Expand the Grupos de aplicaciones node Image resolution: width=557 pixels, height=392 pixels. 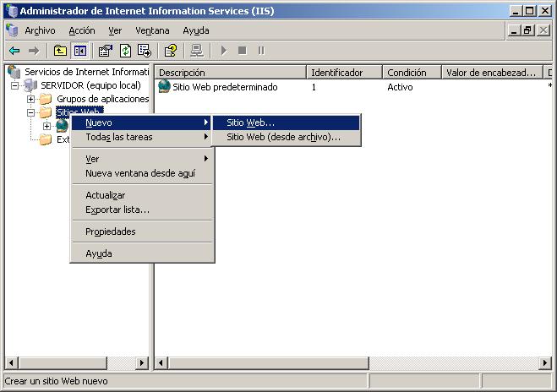[31, 99]
